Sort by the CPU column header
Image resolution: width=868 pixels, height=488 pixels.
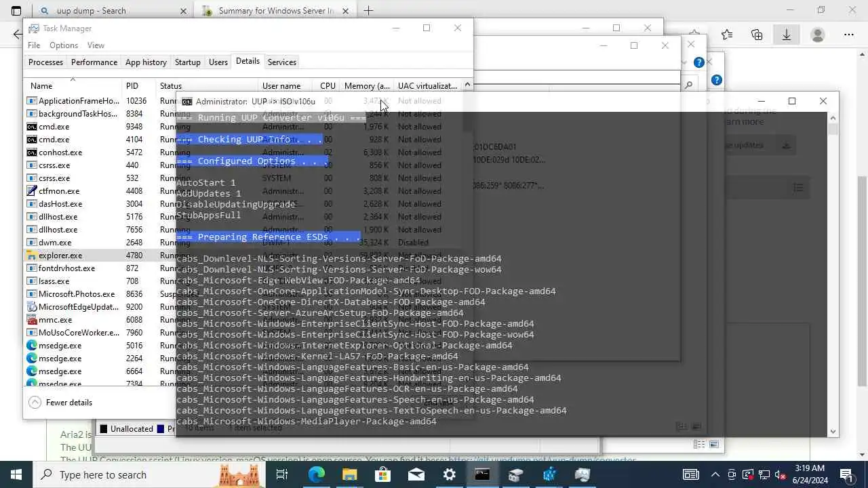coord(328,85)
